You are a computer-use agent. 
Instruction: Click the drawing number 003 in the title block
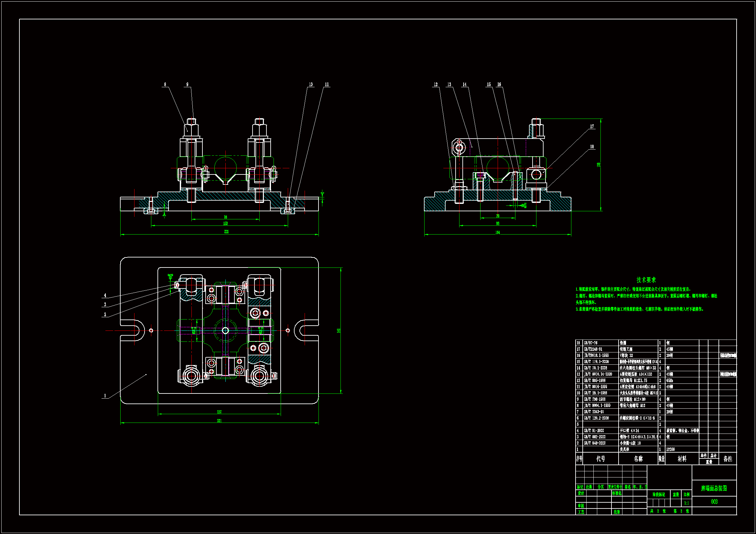(714, 502)
